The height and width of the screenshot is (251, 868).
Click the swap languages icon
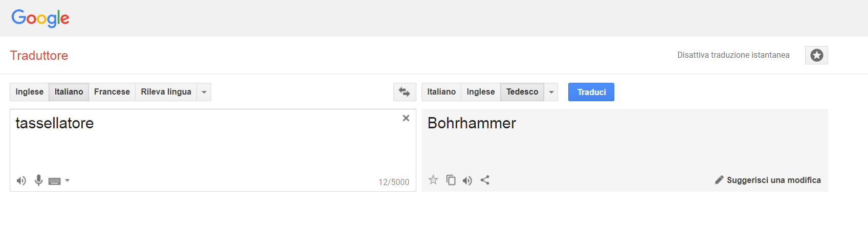point(404,92)
